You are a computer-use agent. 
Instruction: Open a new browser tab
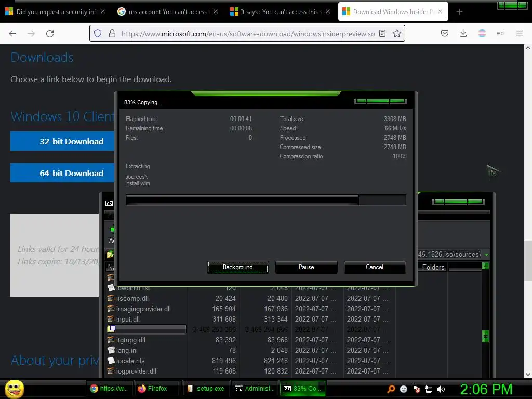(x=459, y=12)
